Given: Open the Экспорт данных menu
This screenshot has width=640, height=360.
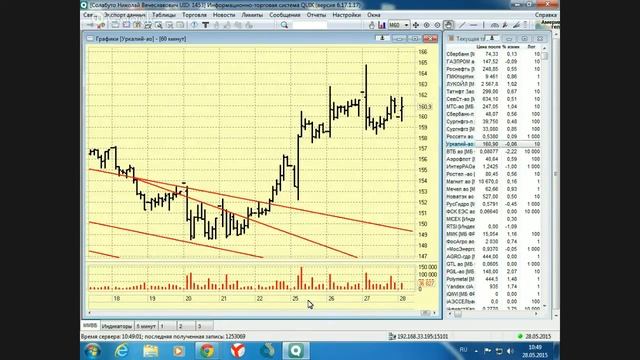Looking at the screenshot, I should tap(125, 15).
